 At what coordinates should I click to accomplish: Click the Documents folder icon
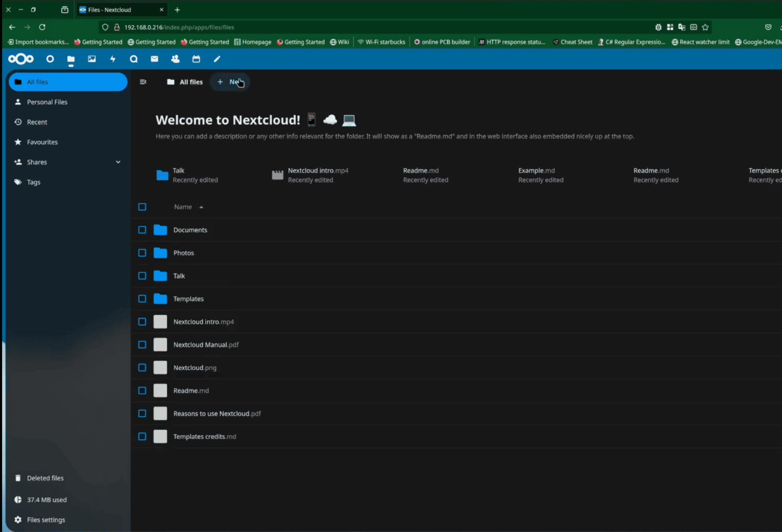[160, 230]
